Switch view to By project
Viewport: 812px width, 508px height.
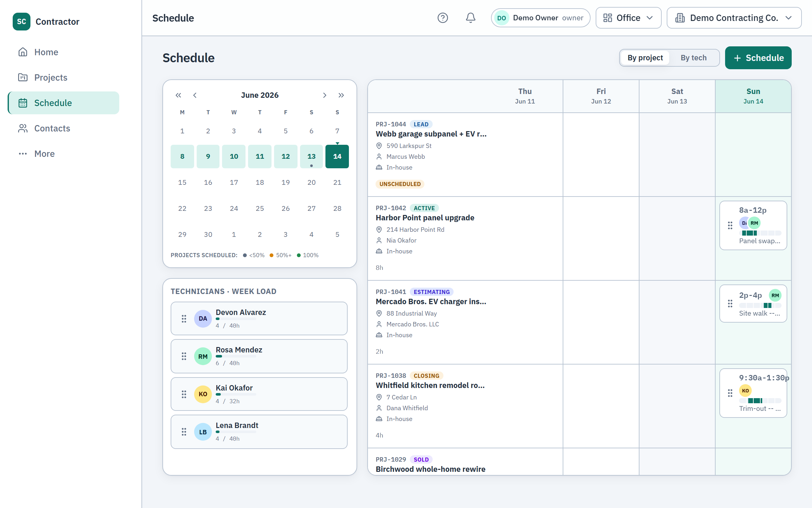(645, 58)
